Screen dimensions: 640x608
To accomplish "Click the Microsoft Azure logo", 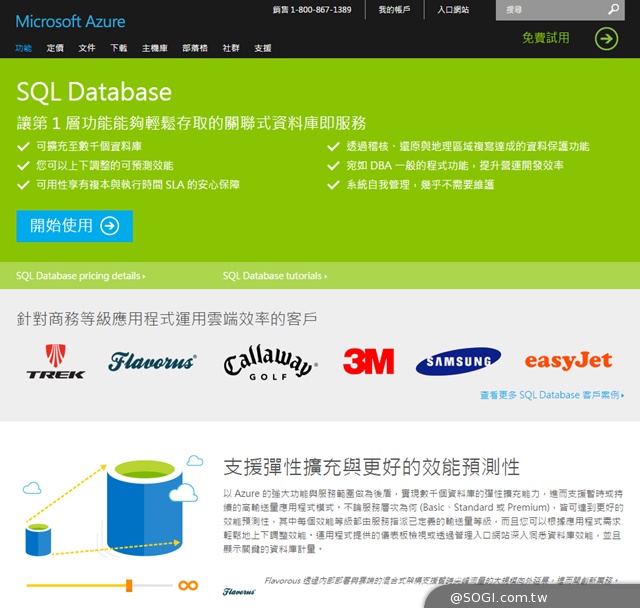I will pyautogui.click(x=70, y=21).
